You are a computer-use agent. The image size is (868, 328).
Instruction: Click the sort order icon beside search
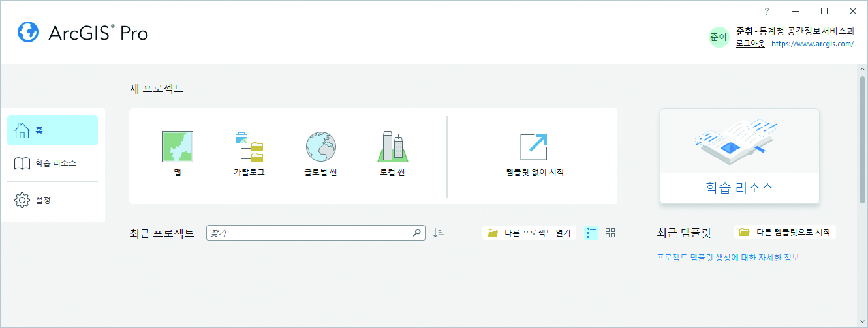click(439, 233)
